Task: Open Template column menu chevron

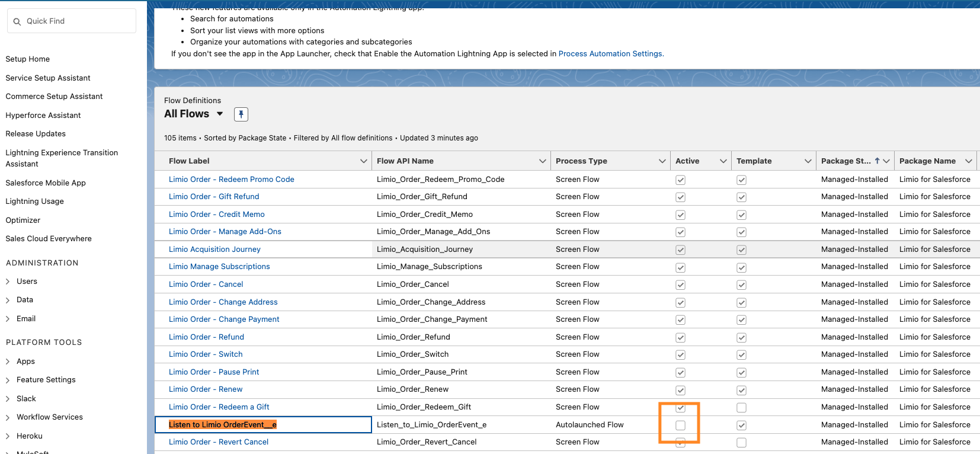Action: click(808, 161)
